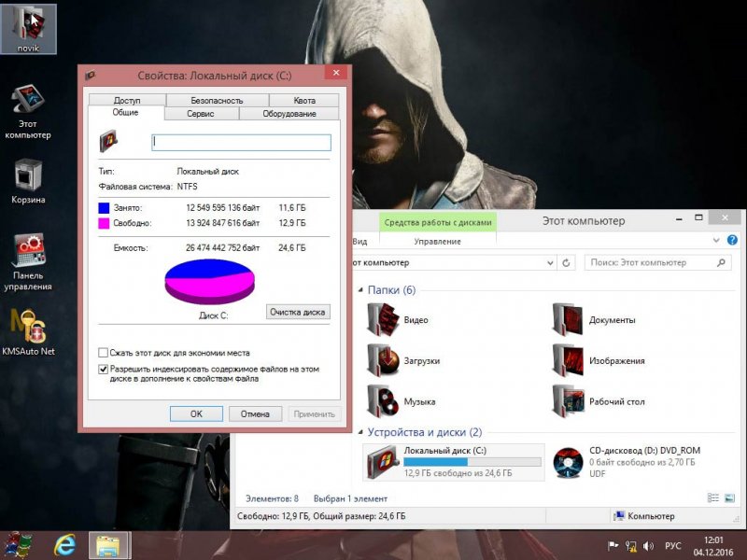The height and width of the screenshot is (560, 747).
Task: Select the Музыка folder icon
Action: click(383, 401)
